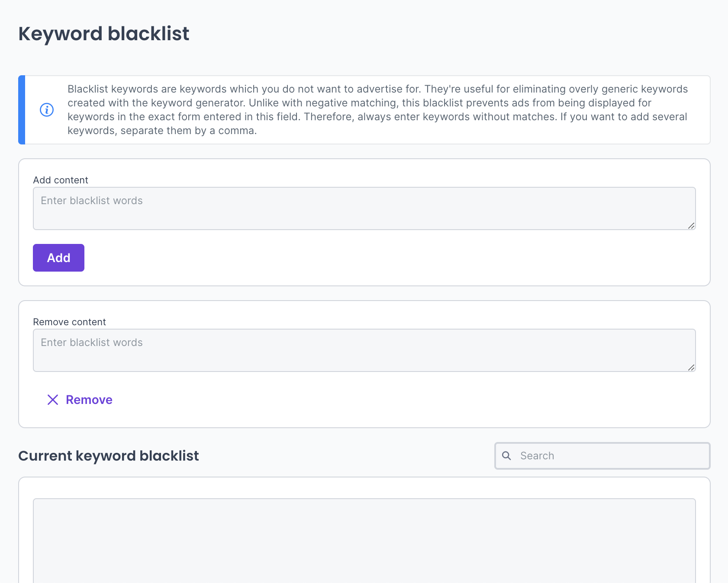
Task: Click into the Search blacklist field
Action: 610,456
